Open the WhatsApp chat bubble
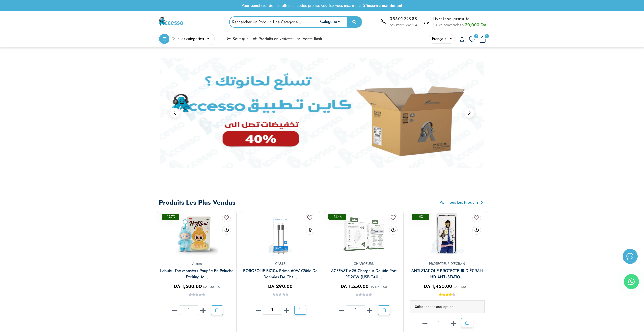The image size is (644, 332). pyautogui.click(x=631, y=282)
